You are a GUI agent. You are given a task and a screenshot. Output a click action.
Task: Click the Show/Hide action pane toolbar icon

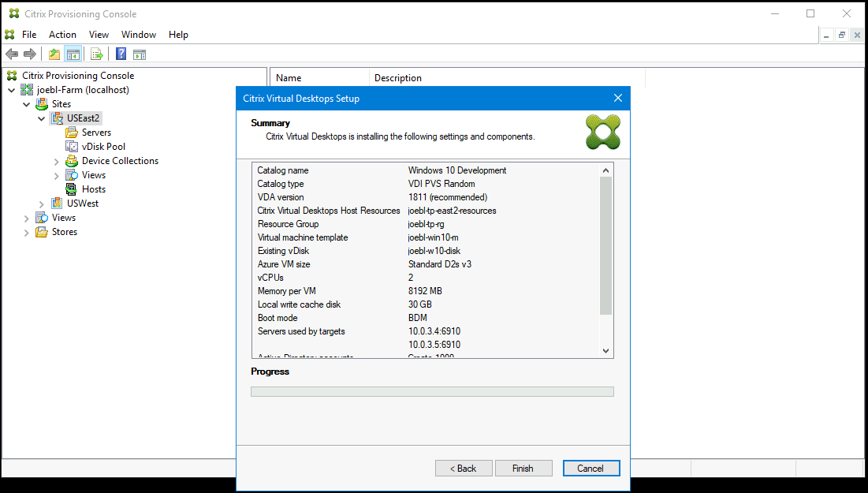(140, 54)
